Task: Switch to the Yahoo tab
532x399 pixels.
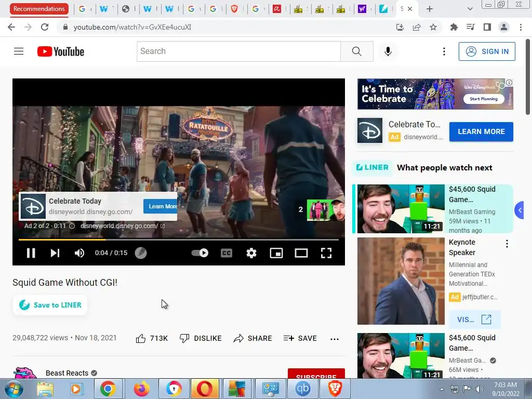Action: [362, 9]
